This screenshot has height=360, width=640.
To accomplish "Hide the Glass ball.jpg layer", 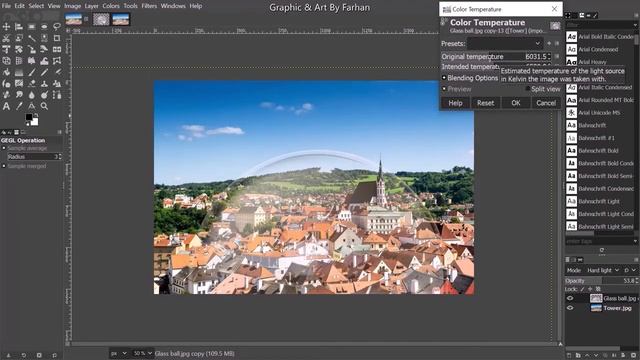I will click(x=570, y=298).
